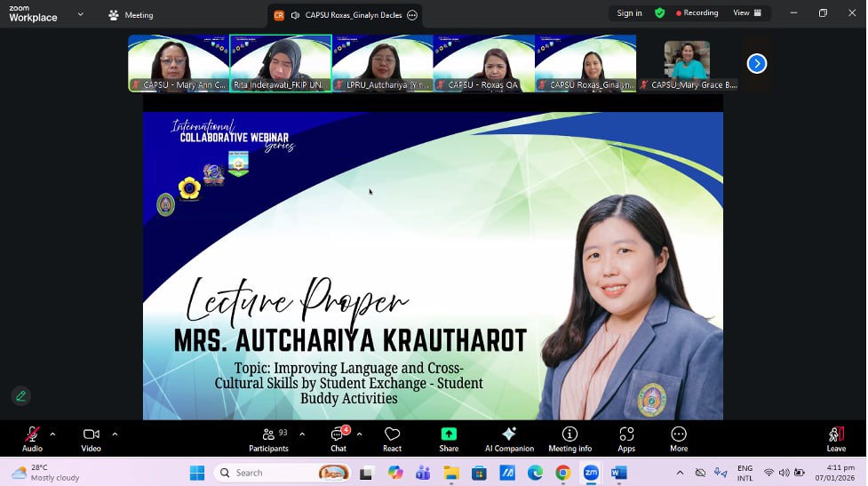The height and width of the screenshot is (486, 868).
Task: Unmute the microphone with Audio button
Action: point(32,438)
